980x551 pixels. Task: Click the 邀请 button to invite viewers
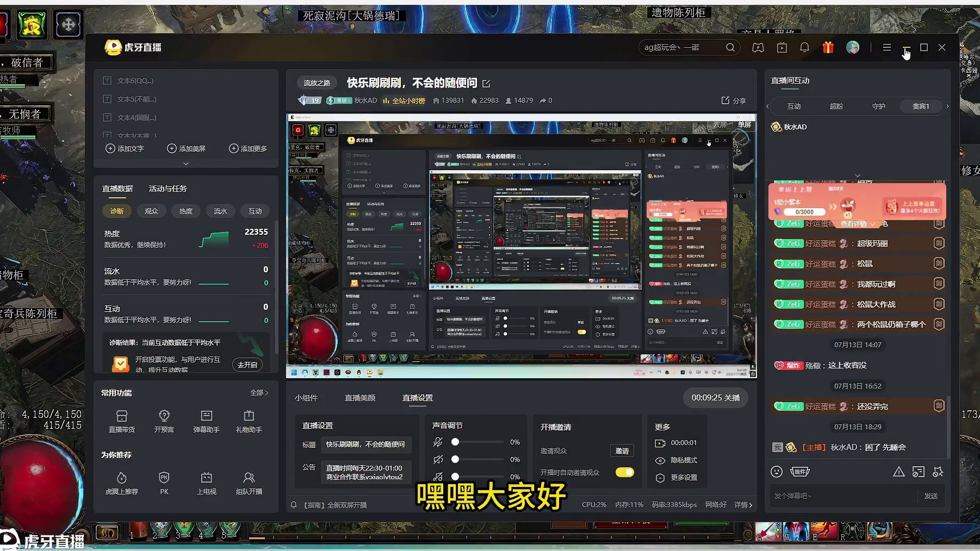622,450
